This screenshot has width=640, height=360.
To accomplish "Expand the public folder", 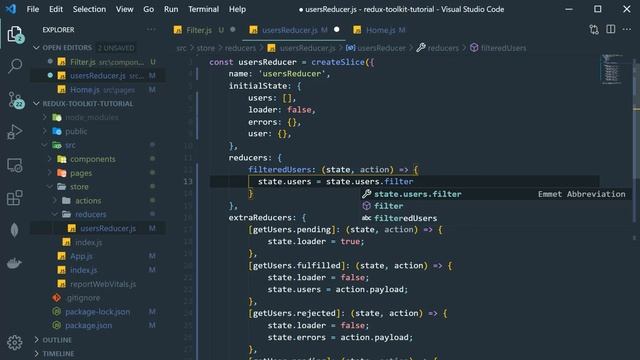I will pyautogui.click(x=76, y=131).
